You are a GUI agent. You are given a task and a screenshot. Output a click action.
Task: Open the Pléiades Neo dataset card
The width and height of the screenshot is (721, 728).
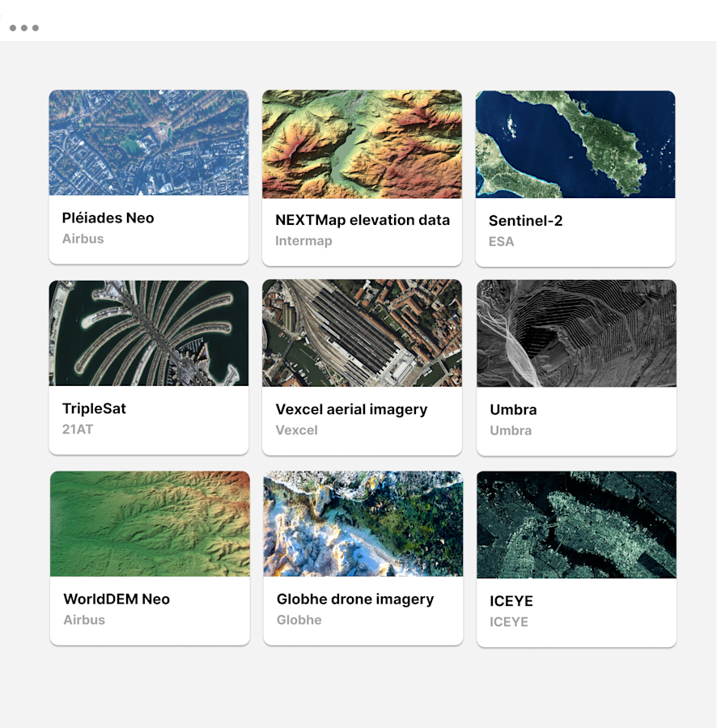click(x=149, y=142)
